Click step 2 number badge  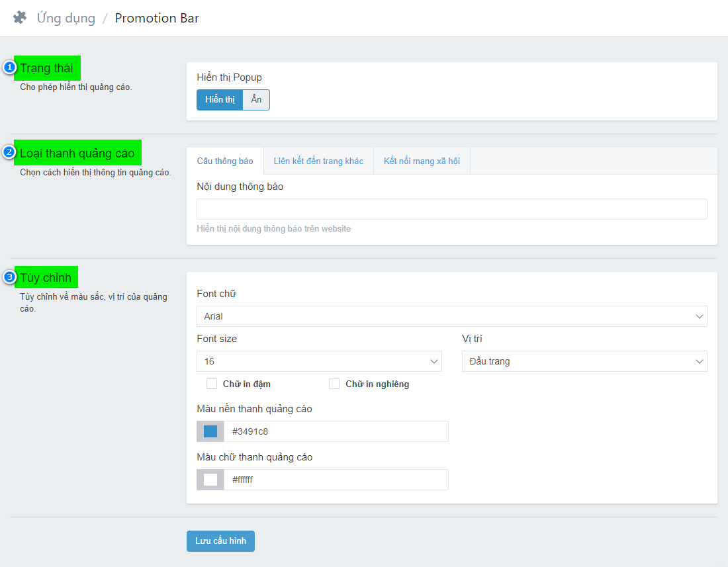9,152
